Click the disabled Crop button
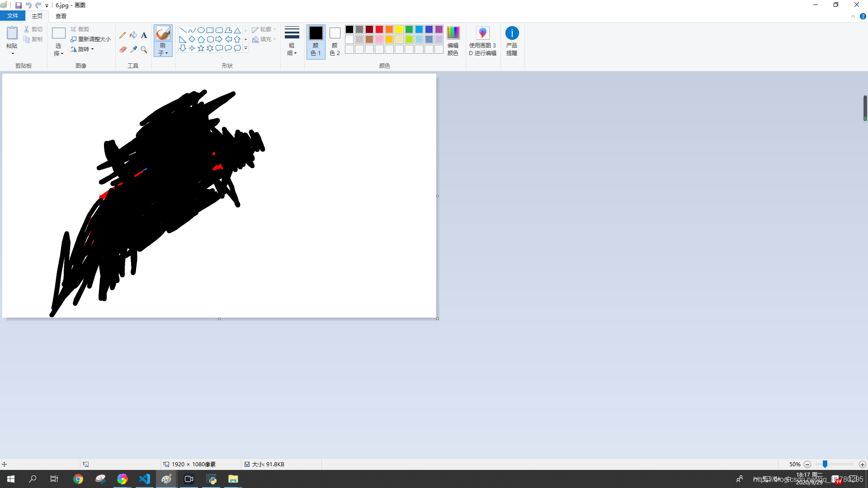This screenshot has height=488, width=868. 80,29
